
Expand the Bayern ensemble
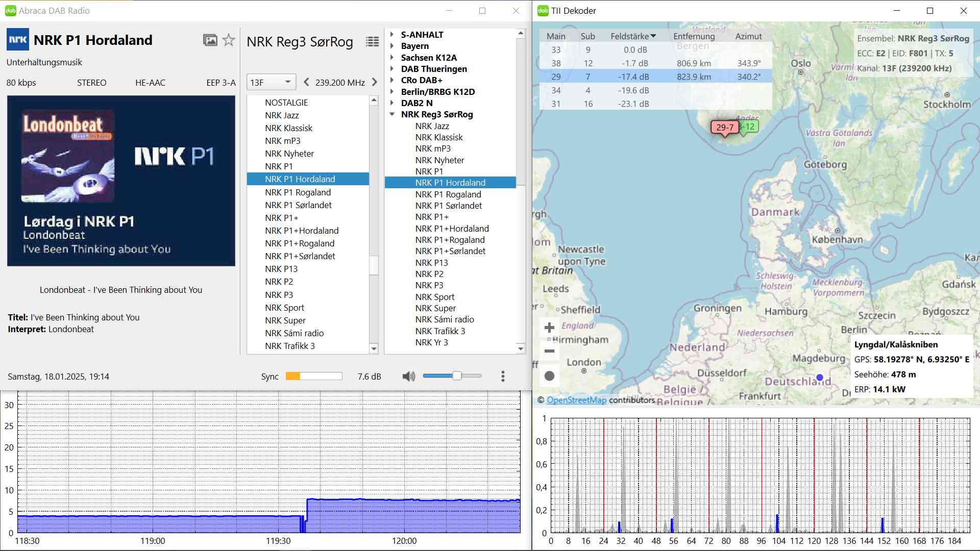392,46
